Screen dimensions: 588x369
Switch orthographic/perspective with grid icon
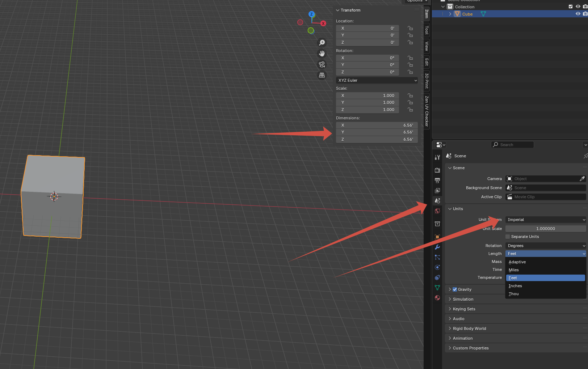tap(322, 75)
